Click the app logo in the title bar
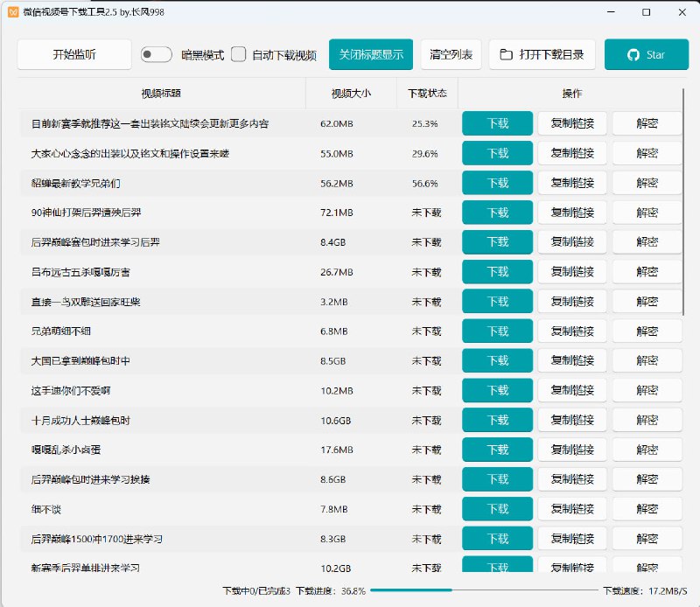 [x=12, y=13]
